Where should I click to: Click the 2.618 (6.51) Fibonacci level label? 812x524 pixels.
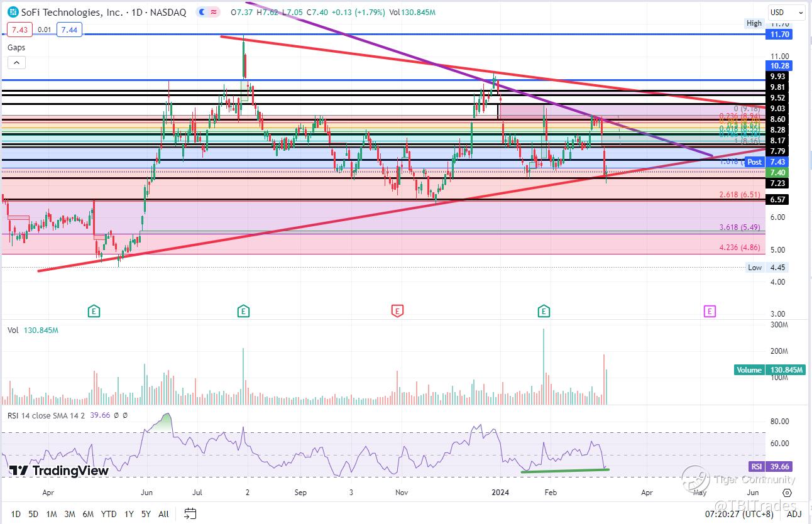(740, 195)
